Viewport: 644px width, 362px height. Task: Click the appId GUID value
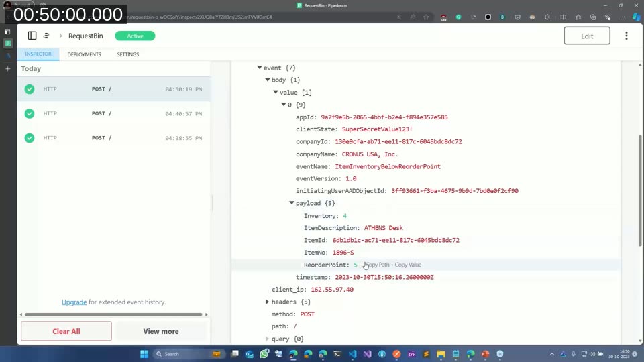point(384,117)
